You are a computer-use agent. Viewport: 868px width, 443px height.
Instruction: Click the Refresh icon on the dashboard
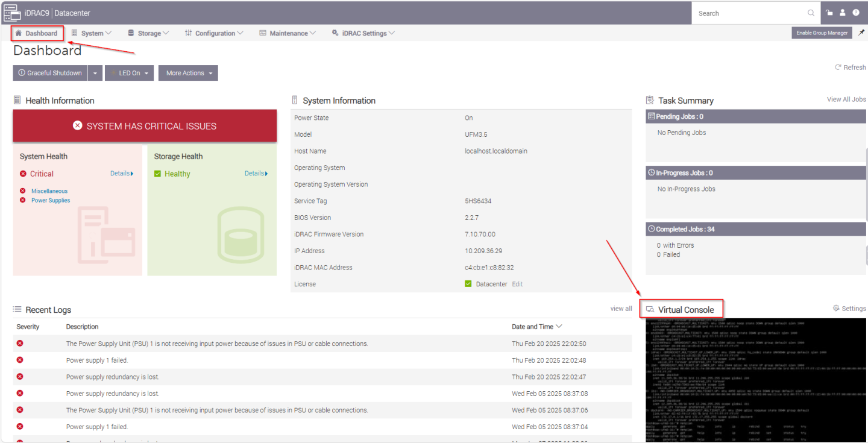coord(838,68)
